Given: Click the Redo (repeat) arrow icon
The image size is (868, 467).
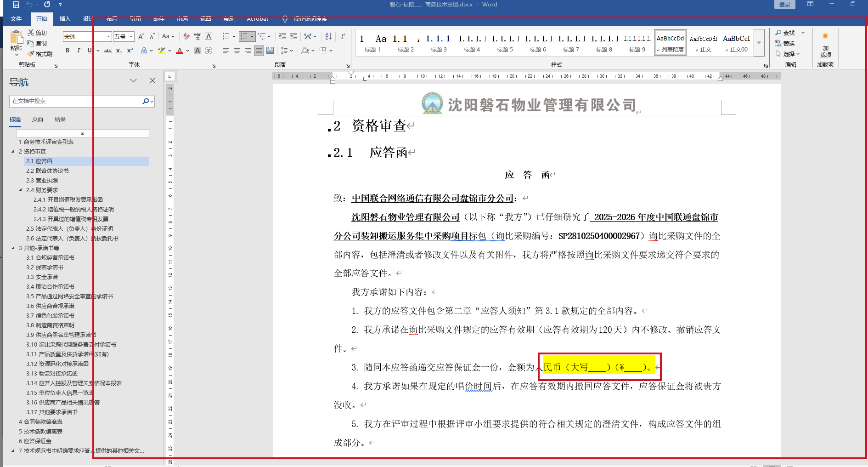Looking at the screenshot, I should (x=47, y=5).
